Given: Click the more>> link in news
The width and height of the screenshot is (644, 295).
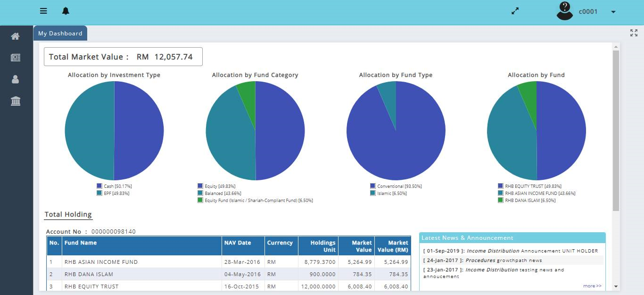Looking at the screenshot, I should (x=592, y=286).
